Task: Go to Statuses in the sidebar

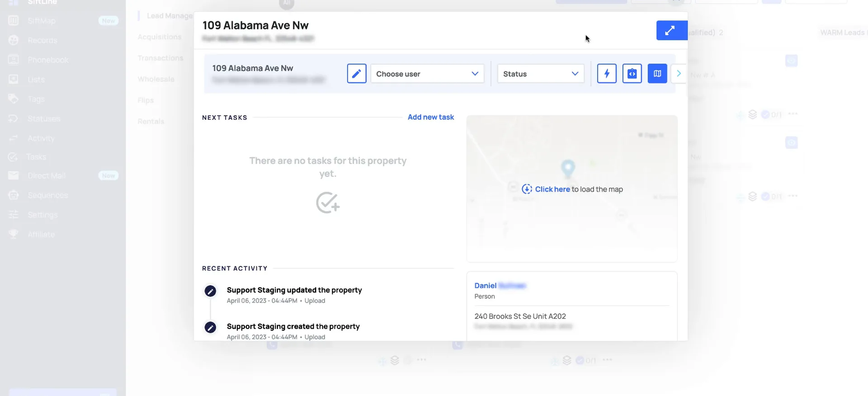Action: [x=44, y=118]
